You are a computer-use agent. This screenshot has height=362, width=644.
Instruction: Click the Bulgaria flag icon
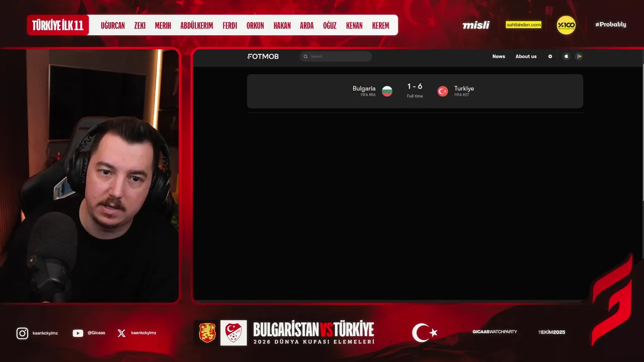[x=387, y=91]
